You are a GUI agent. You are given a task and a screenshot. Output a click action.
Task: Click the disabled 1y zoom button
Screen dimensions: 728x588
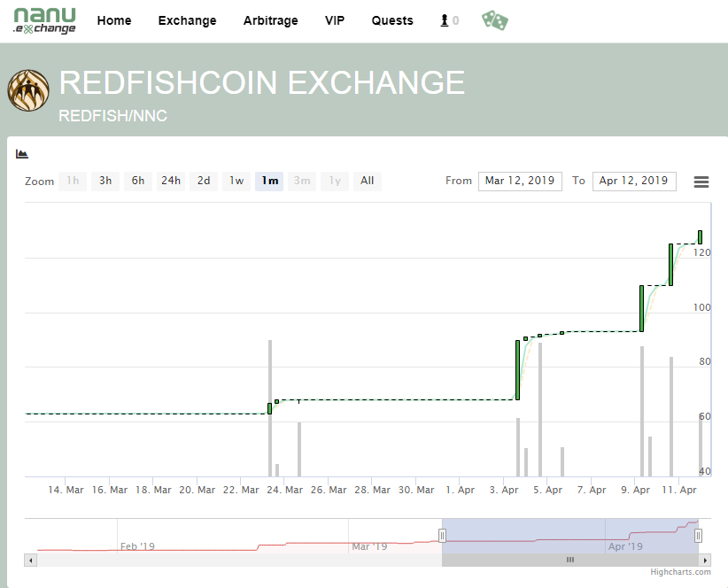335,181
